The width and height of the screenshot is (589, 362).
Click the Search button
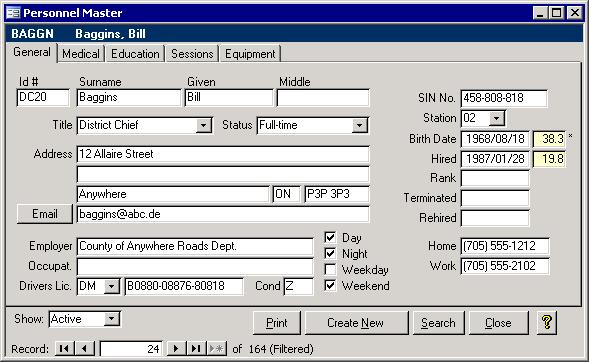click(438, 323)
